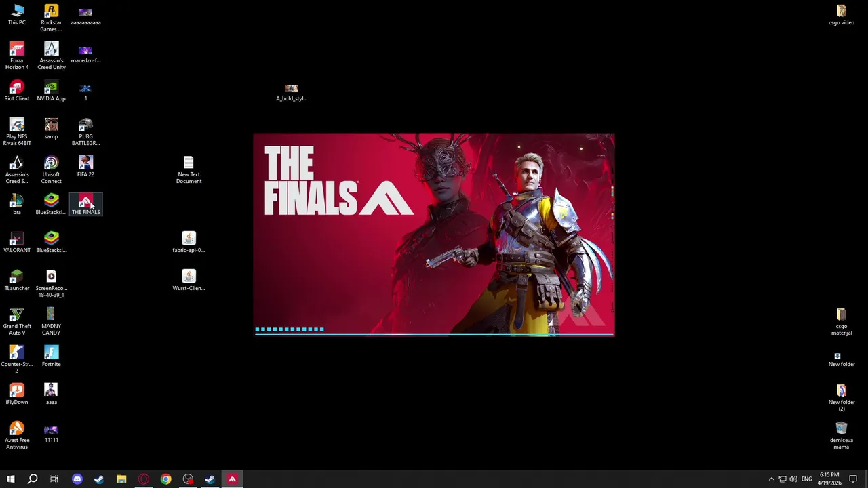The image size is (868, 488).
Task: Select the Counter-Strike 2 icon
Action: [17, 359]
